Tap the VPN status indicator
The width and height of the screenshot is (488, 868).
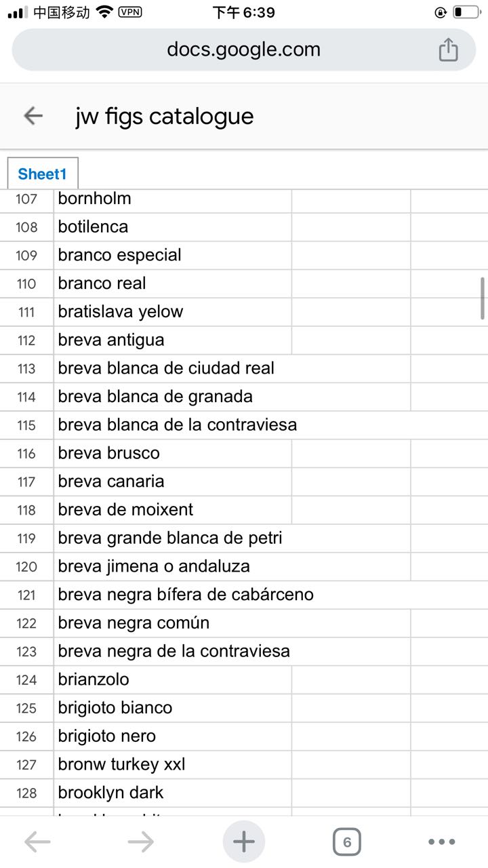(x=130, y=12)
